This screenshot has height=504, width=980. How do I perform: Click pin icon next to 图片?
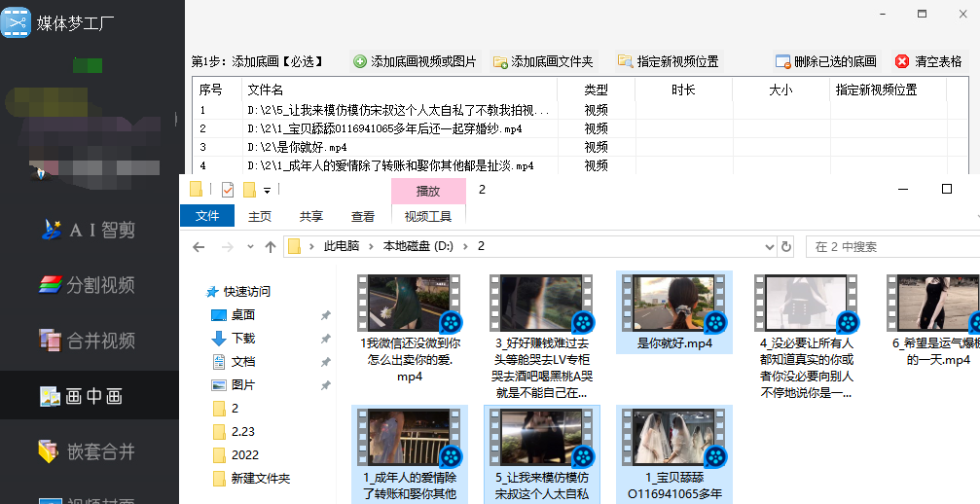click(326, 385)
